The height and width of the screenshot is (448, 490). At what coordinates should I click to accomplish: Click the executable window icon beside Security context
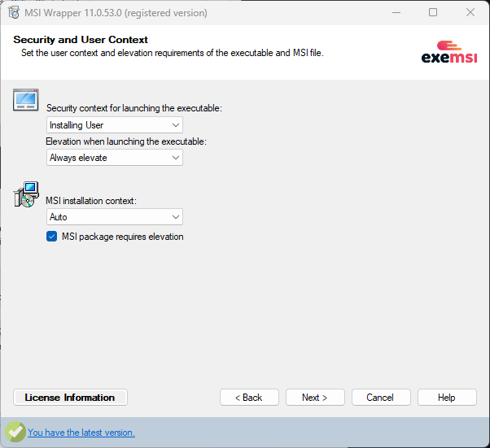point(26,100)
